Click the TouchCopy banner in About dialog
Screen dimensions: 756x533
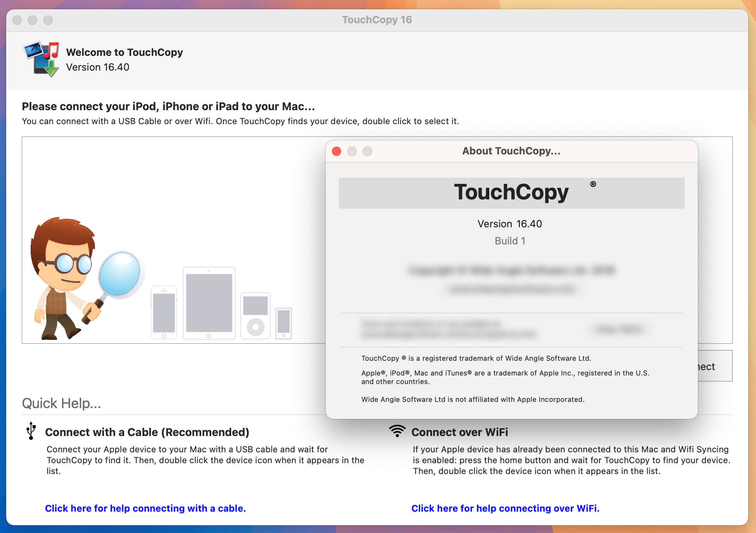click(x=512, y=193)
